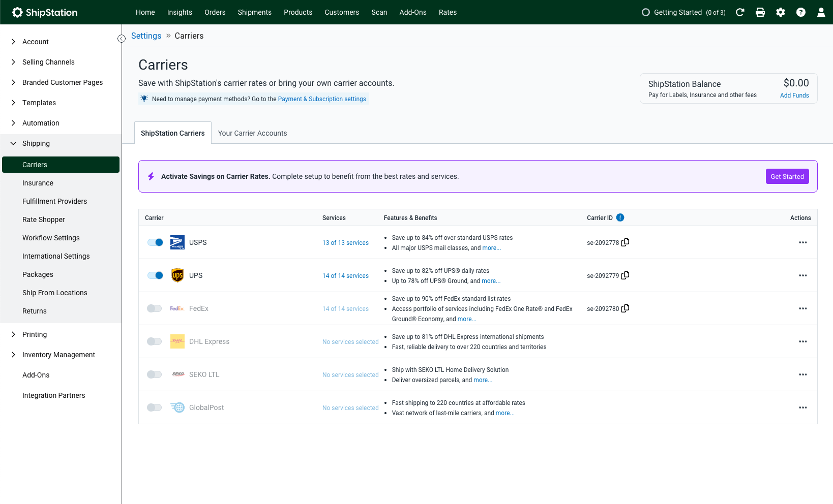Click the USPS carrier logo

(x=177, y=242)
